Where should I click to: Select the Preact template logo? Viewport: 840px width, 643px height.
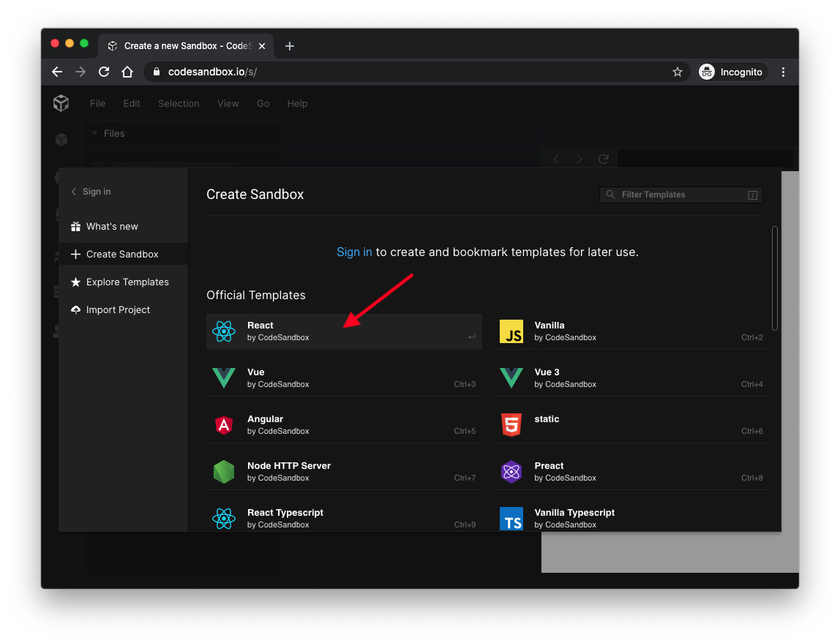511,472
